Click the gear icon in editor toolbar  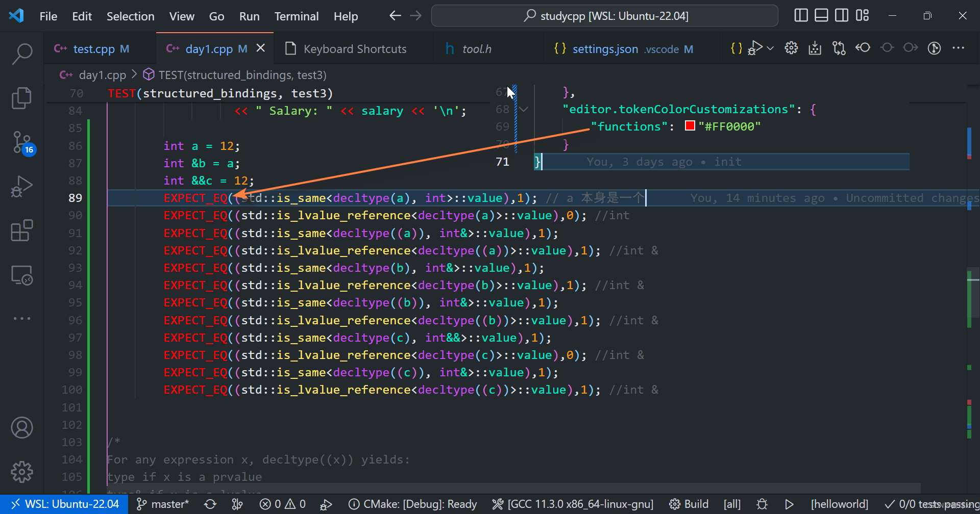coord(791,48)
